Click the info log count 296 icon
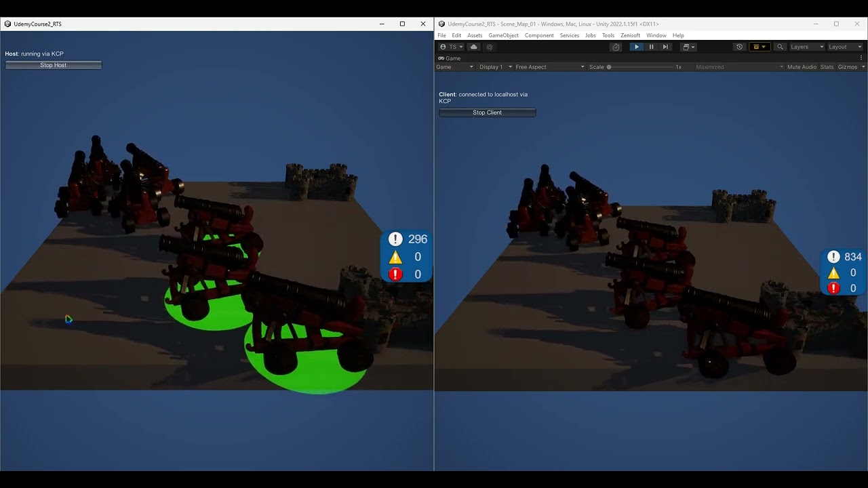The width and height of the screenshot is (868, 488). pyautogui.click(x=395, y=239)
